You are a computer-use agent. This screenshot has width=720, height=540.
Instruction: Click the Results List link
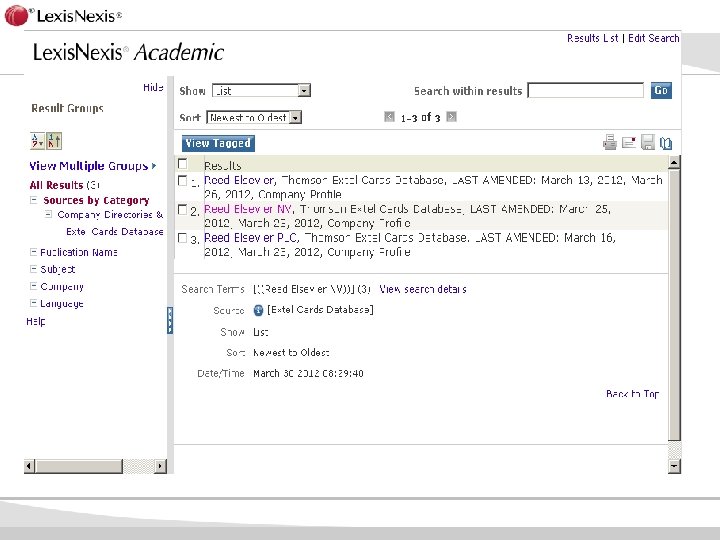point(593,38)
